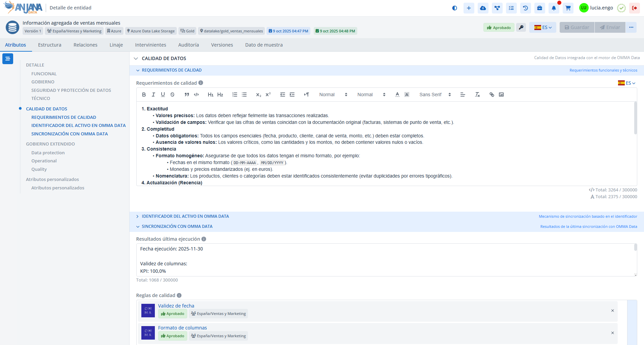Click the cloud upload icon

(x=483, y=8)
